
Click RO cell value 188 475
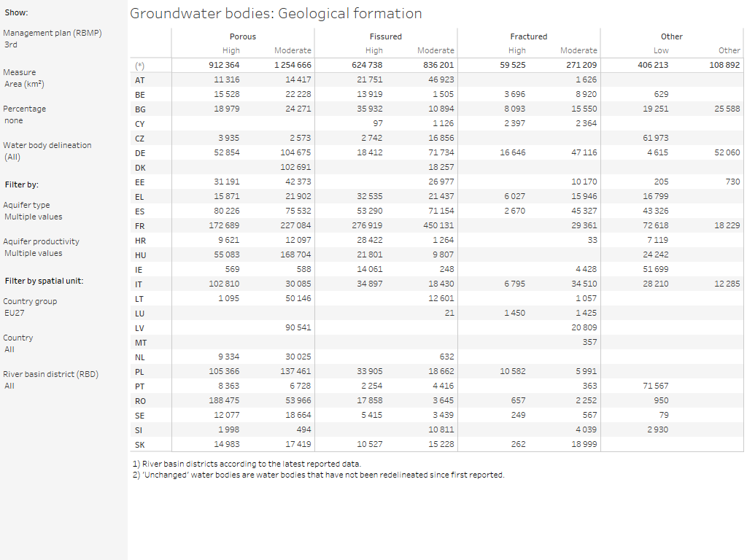pyautogui.click(x=224, y=400)
